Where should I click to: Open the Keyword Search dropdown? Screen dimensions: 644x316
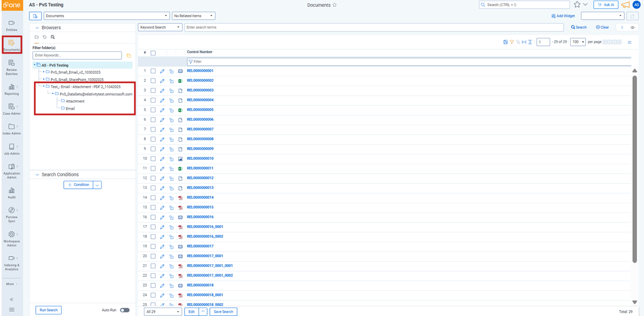click(x=160, y=27)
